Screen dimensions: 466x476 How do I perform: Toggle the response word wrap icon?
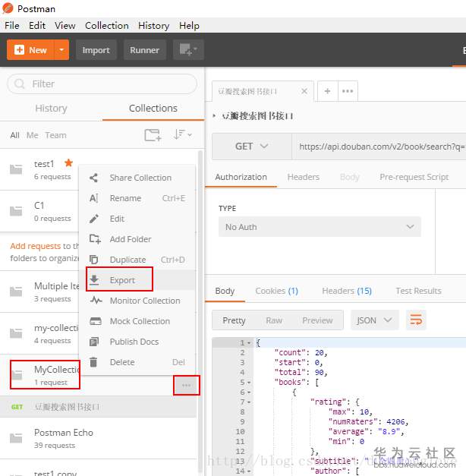coord(416,320)
